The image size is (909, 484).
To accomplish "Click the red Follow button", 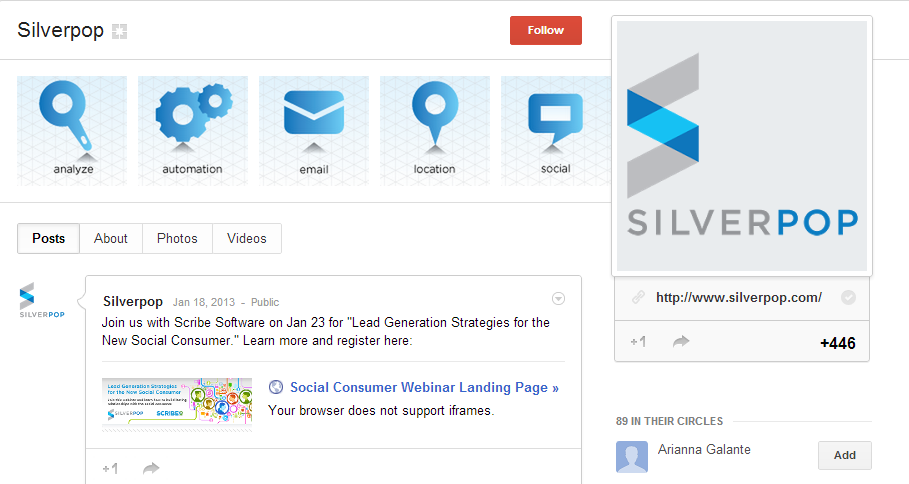I will pyautogui.click(x=546, y=30).
